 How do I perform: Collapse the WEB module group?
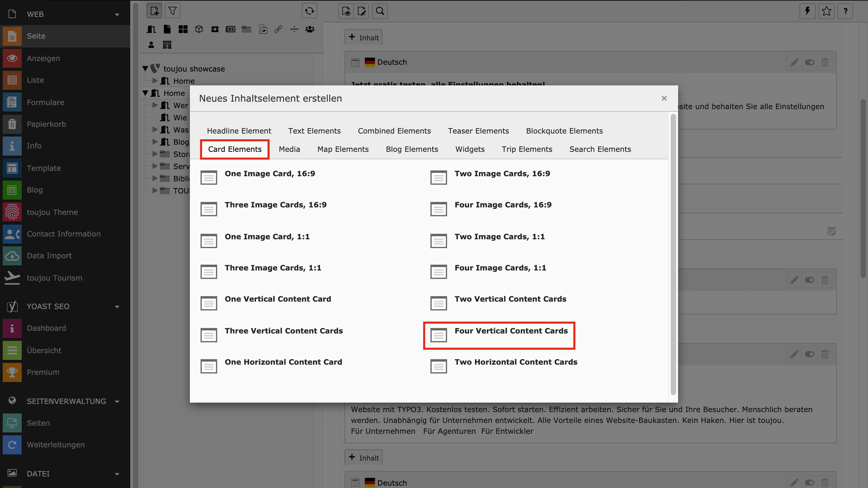point(117,14)
